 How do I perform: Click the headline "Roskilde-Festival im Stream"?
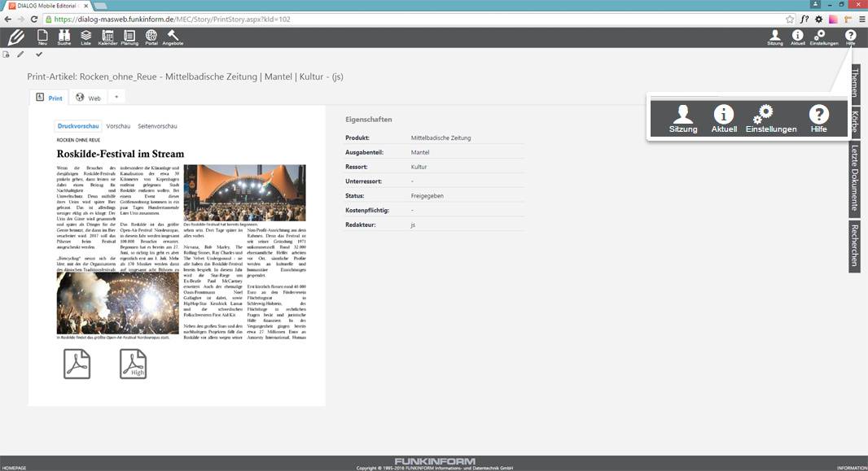(121, 154)
